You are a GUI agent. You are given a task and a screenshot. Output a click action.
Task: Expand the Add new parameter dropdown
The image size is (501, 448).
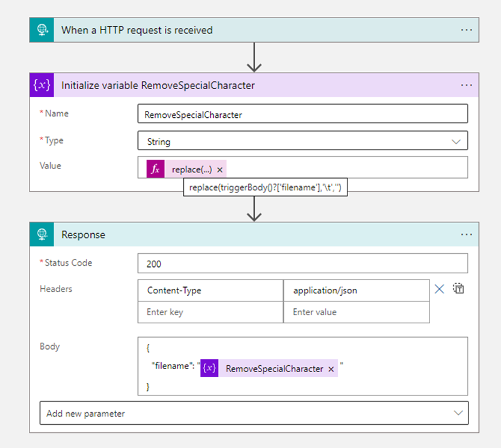click(x=253, y=414)
